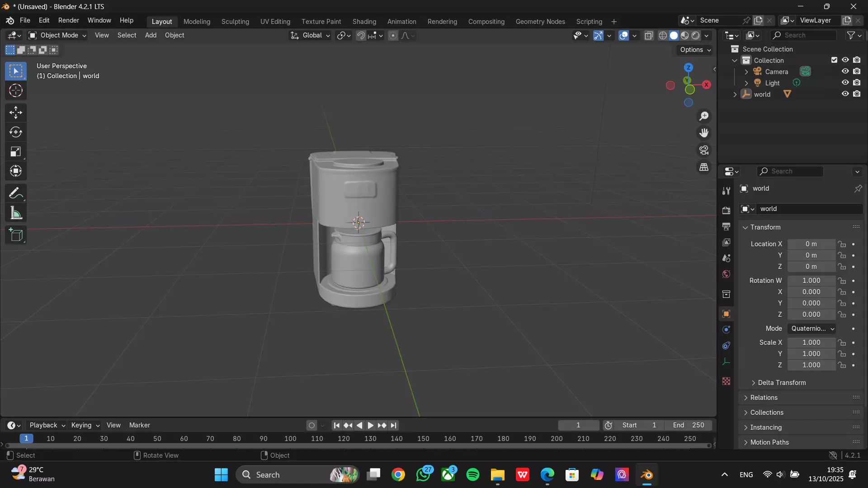The image size is (868, 488).
Task: Select the Select Box tool
Action: coord(16,71)
